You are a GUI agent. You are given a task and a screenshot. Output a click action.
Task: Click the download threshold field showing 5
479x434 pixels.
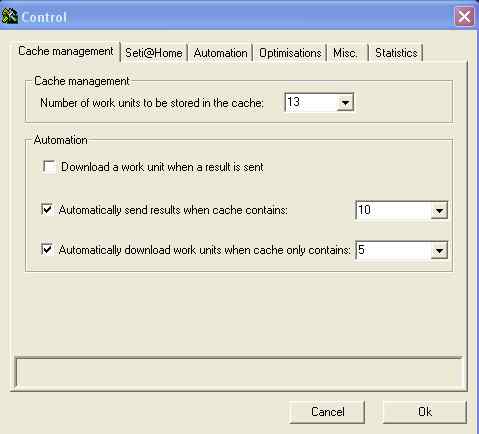click(393, 250)
